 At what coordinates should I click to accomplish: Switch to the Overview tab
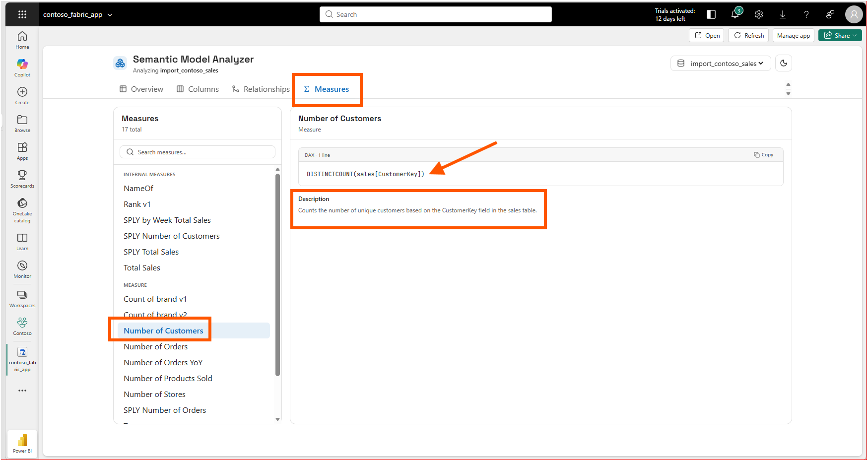click(x=141, y=89)
